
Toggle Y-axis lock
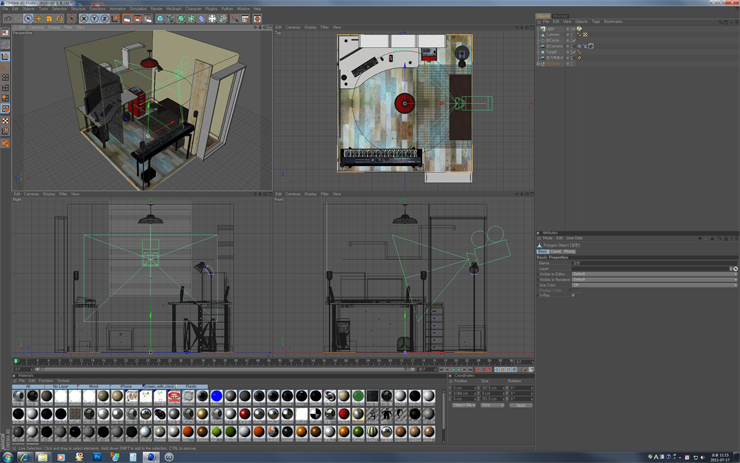pos(94,19)
